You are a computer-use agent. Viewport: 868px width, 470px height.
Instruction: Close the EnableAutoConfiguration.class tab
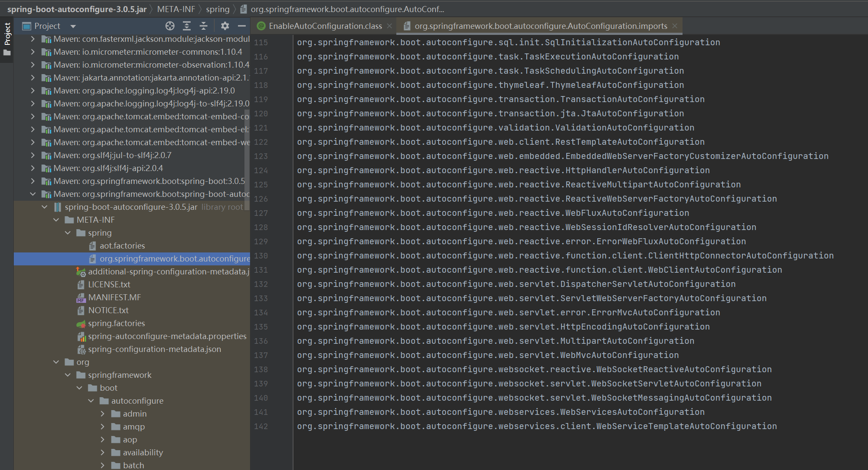pos(389,26)
